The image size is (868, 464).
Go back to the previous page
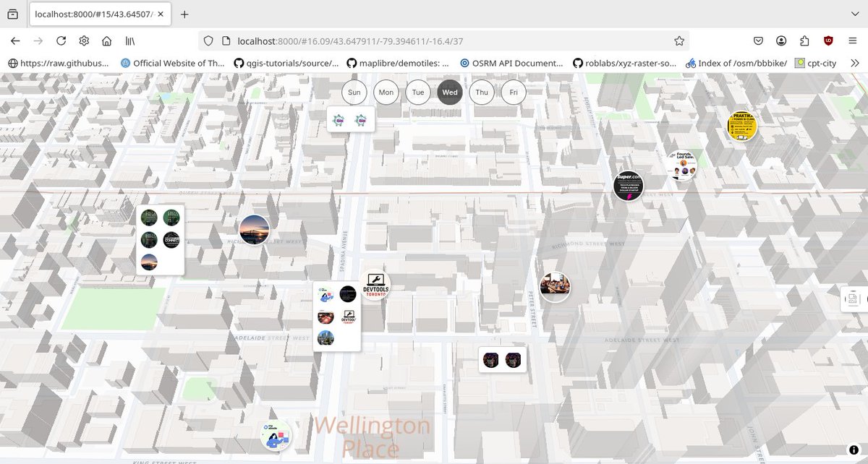15,41
